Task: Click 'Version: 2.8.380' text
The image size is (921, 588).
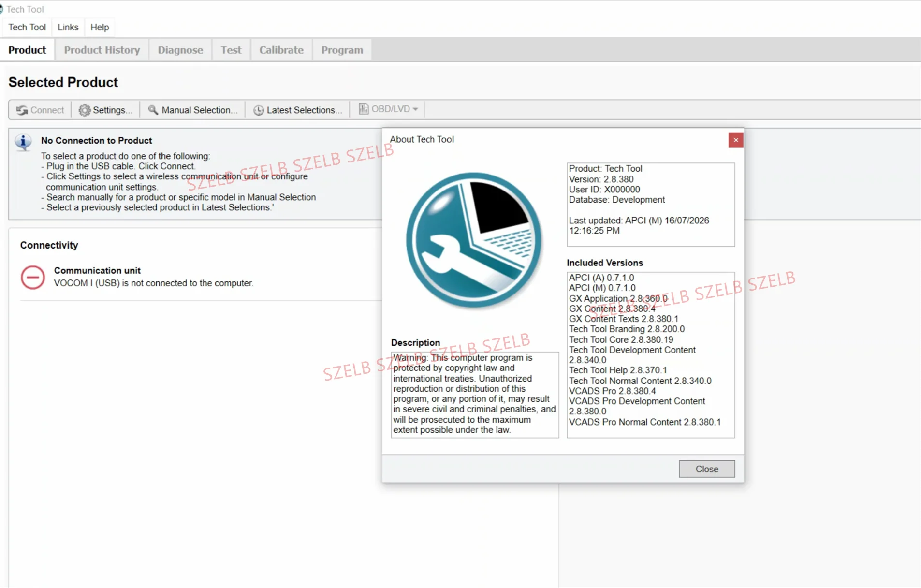Action: 601,179
